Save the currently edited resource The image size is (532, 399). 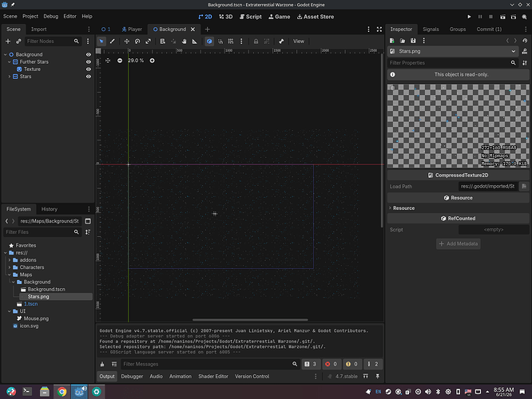pyautogui.click(x=413, y=41)
